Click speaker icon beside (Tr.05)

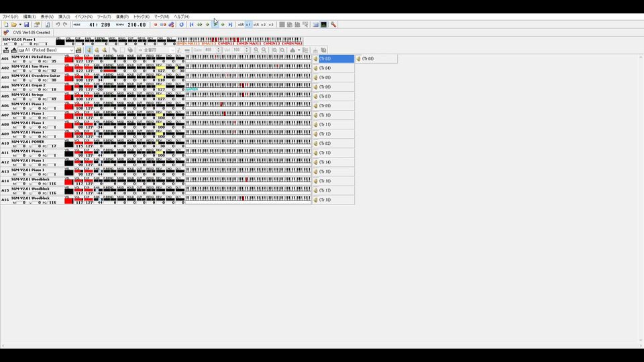[316, 78]
